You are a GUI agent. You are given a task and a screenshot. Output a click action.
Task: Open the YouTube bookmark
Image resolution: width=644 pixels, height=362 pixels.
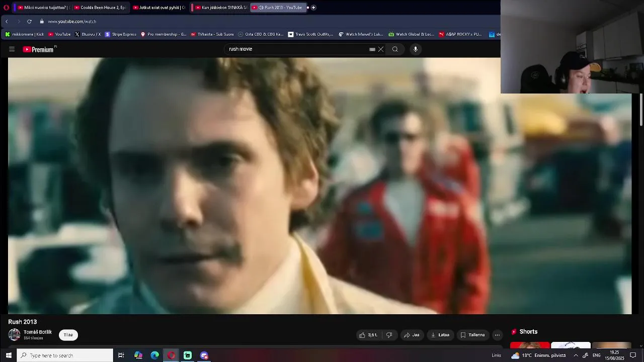click(x=59, y=34)
